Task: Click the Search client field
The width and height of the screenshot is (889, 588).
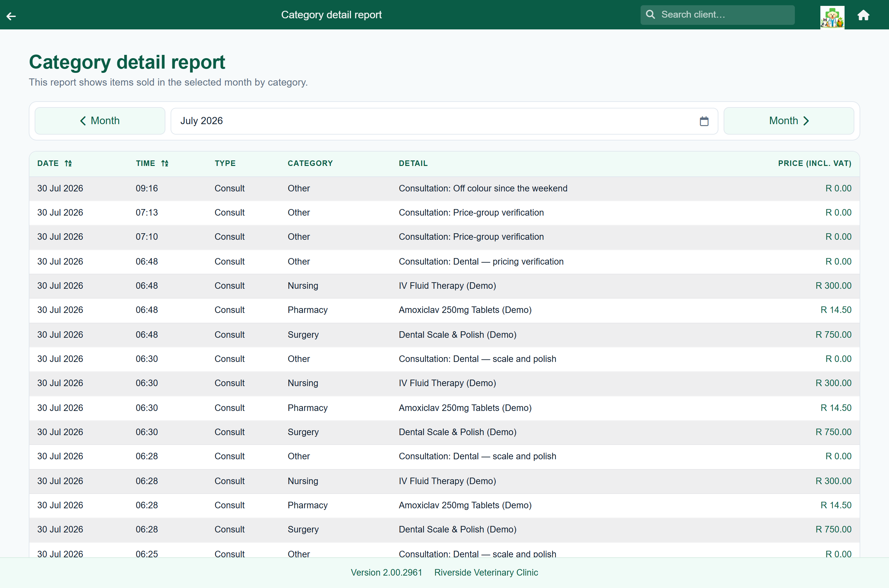Action: point(717,15)
